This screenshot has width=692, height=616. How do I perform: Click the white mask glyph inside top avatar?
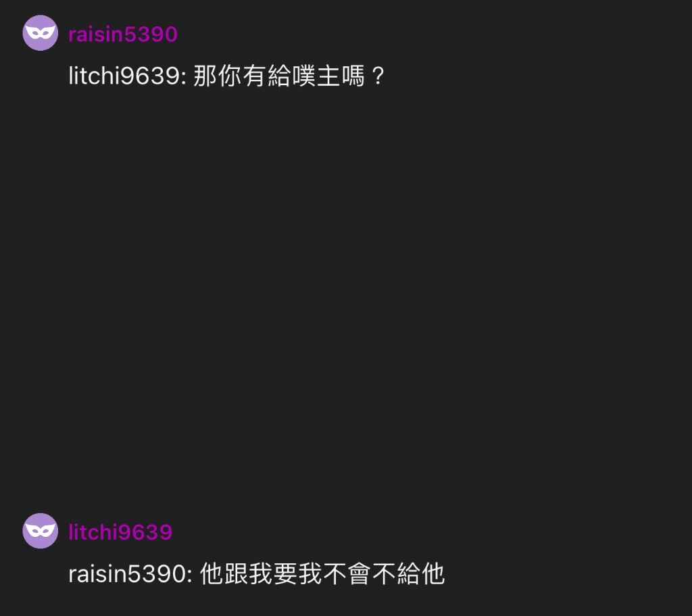tap(40, 32)
